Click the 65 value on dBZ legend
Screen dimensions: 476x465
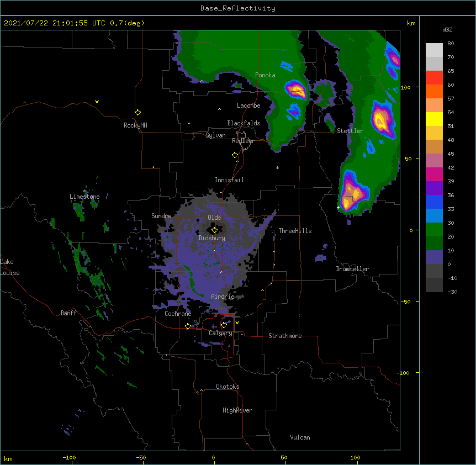[x=451, y=71]
